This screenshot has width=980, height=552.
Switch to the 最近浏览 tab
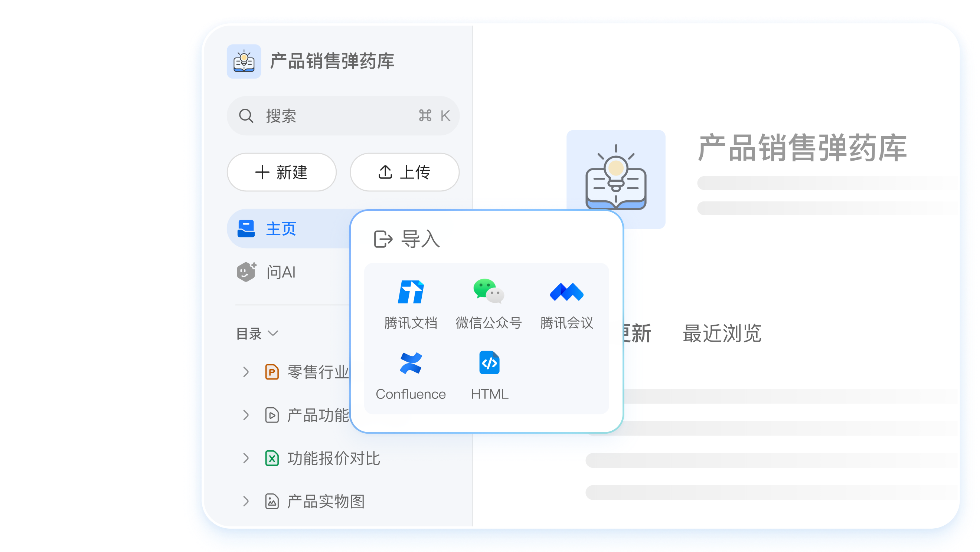click(x=722, y=333)
